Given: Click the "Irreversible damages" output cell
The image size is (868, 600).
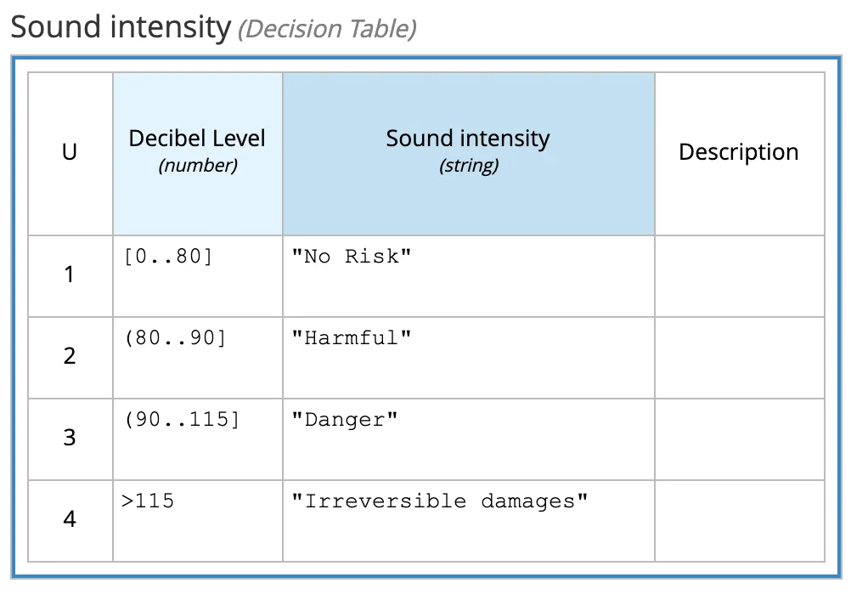Looking at the screenshot, I should point(468,521).
